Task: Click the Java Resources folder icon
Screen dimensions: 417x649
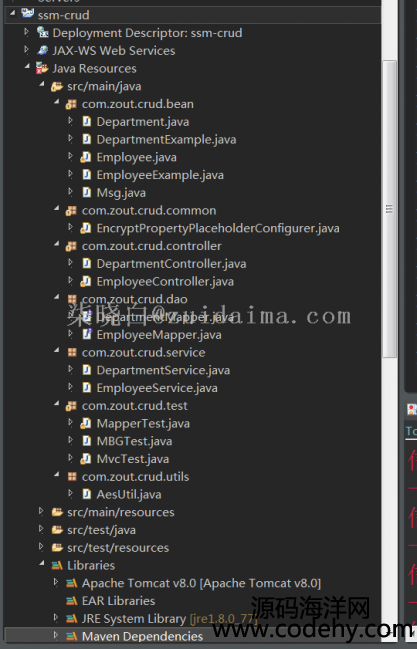Action: [x=42, y=68]
